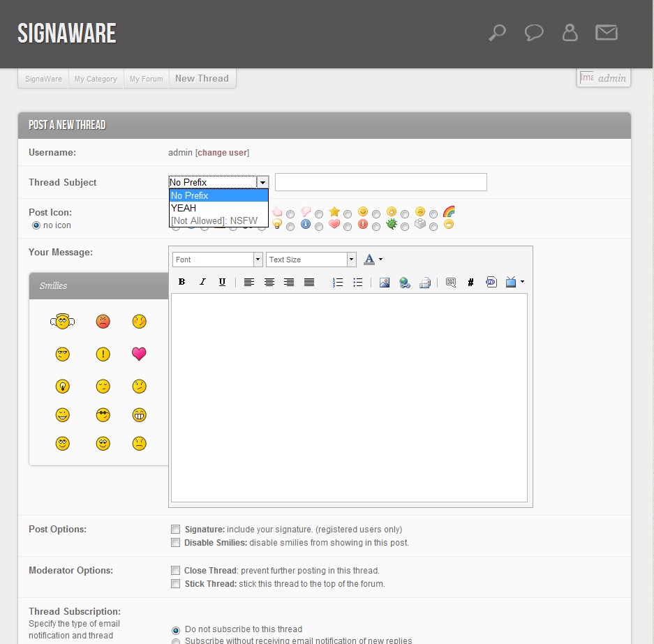Open the Font dropdown
The width and height of the screenshot is (654, 644).
217,260
